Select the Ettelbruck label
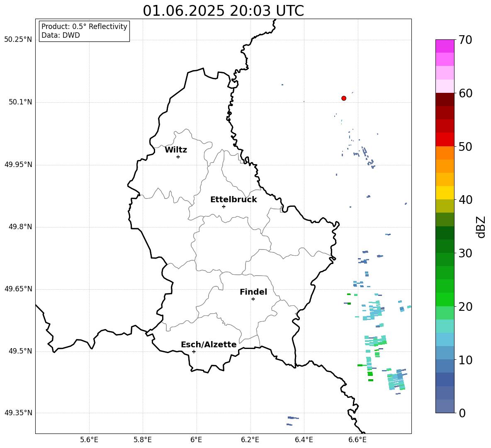The image size is (491, 448). pyautogui.click(x=233, y=200)
